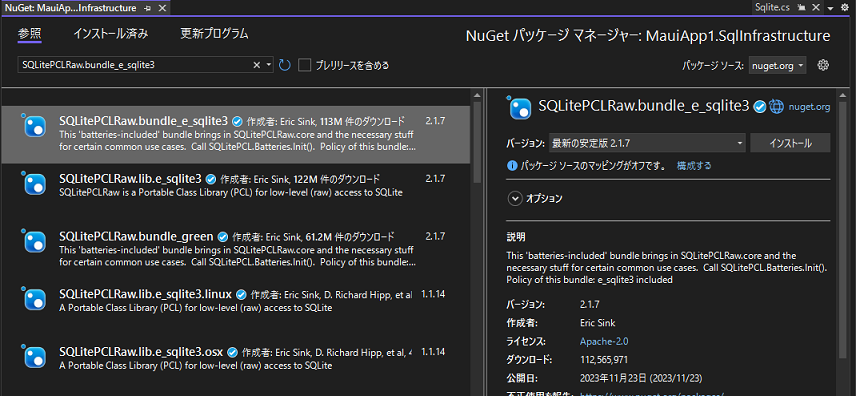This screenshot has height=396, width=856.
Task: Open the パッケージ ソース nuget.org dropdown
Action: point(777,66)
